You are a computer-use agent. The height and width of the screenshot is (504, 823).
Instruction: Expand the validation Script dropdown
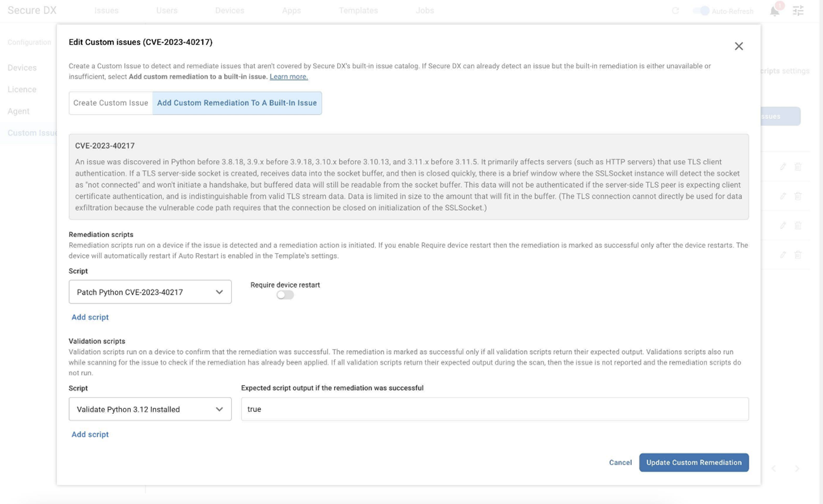(x=150, y=409)
